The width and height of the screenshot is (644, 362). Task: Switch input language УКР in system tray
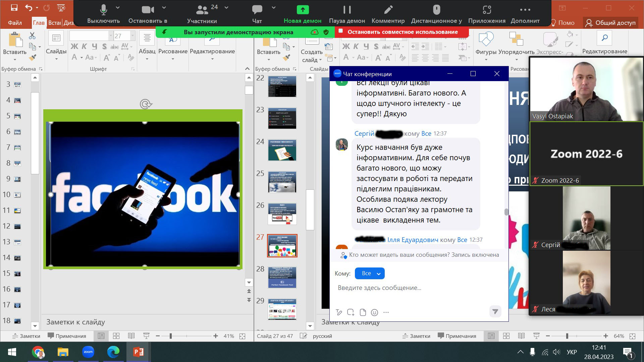click(x=572, y=352)
